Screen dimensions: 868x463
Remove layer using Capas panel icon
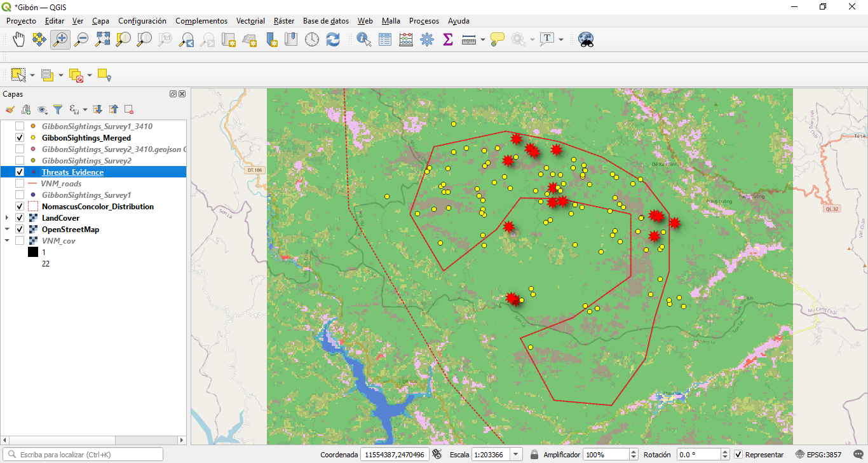128,109
